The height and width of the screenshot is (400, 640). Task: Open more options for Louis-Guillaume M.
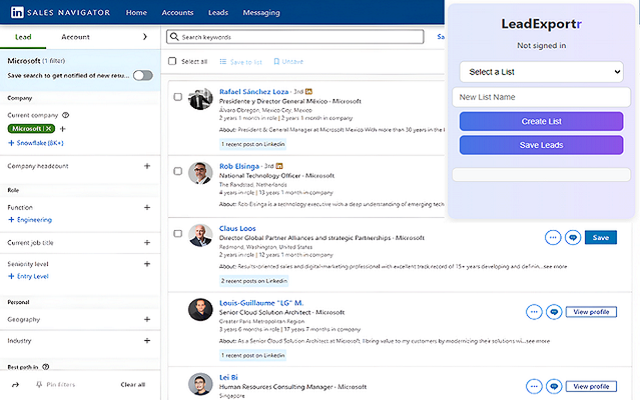[x=534, y=312]
